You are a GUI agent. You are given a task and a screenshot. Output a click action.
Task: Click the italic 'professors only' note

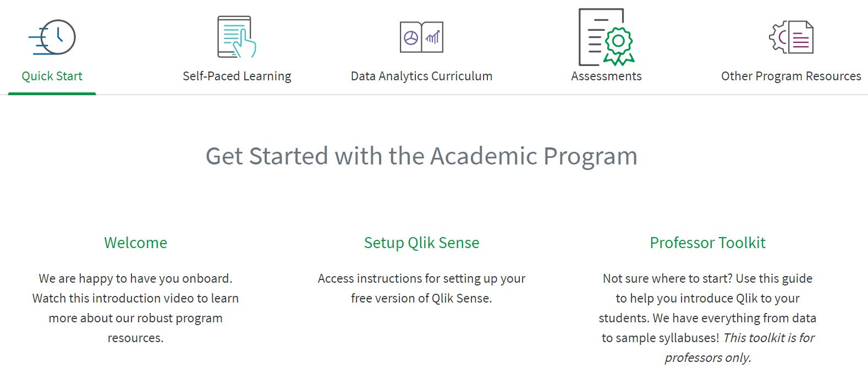click(707, 358)
